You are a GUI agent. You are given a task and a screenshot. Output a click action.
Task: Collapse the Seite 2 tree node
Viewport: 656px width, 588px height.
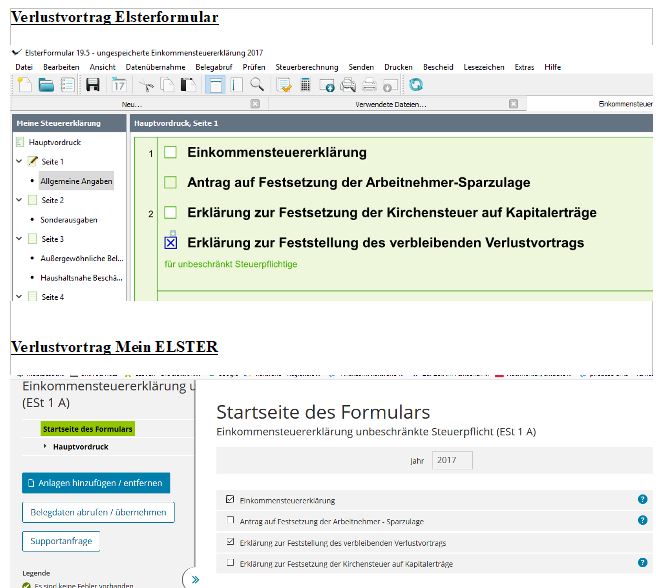pos(19,200)
